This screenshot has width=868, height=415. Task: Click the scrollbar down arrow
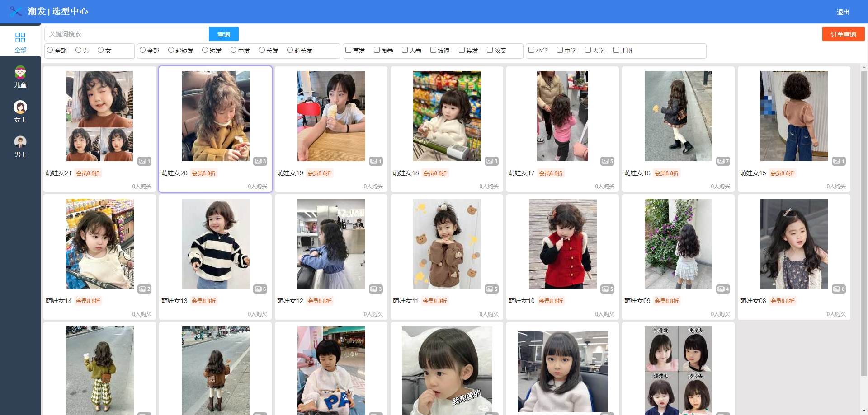click(864, 411)
